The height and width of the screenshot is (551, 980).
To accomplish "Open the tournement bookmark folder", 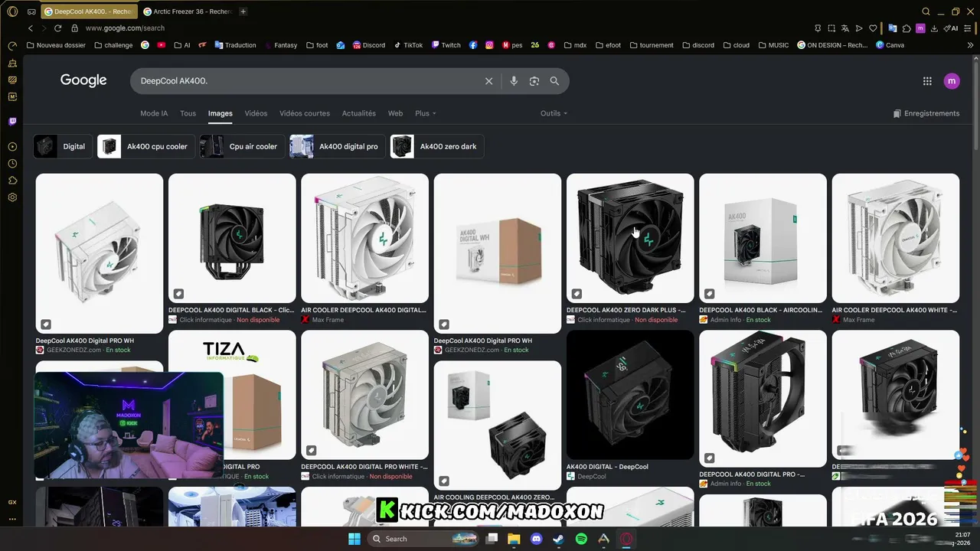I will click(x=652, y=45).
